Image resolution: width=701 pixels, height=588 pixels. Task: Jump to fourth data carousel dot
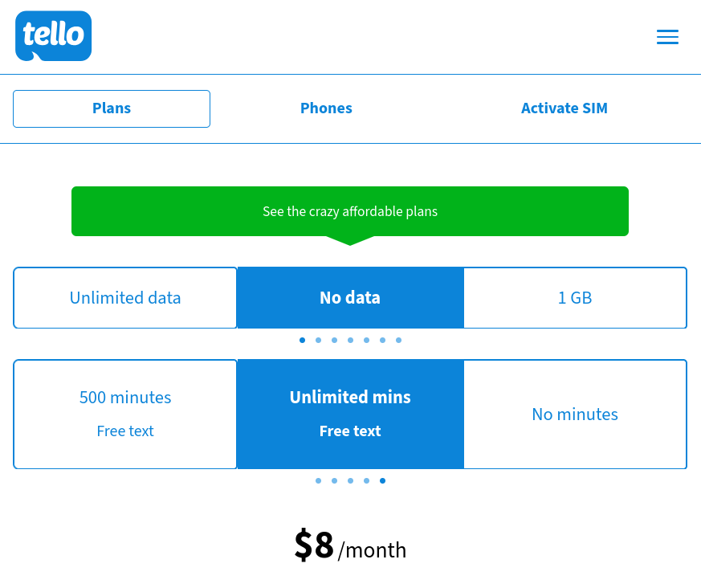[350, 340]
